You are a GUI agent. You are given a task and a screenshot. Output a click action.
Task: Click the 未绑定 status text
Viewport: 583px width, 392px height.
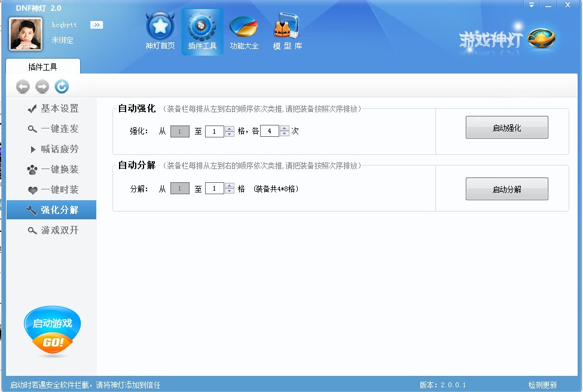coord(62,40)
